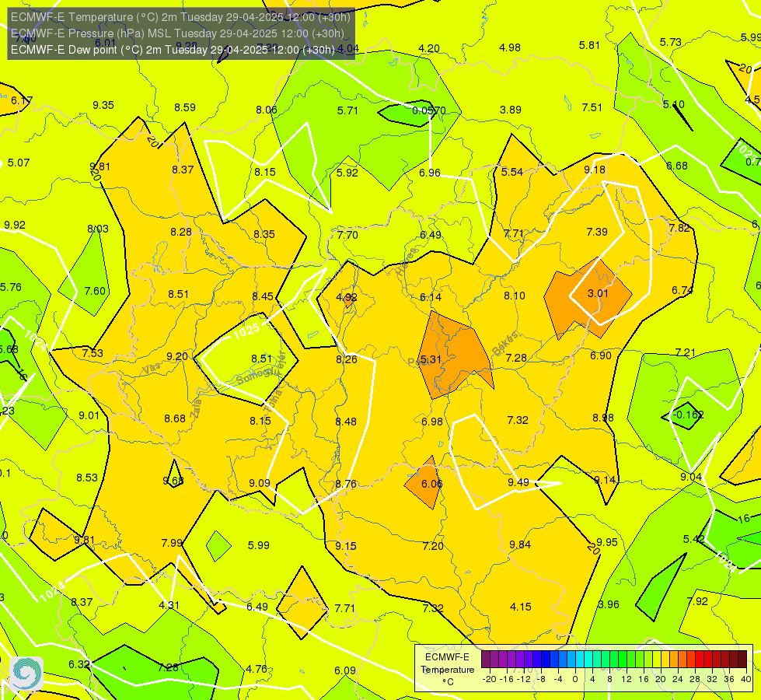Viewport: 761px width, 700px height.
Task: Click the dew point value 9.35
Action: click(103, 106)
